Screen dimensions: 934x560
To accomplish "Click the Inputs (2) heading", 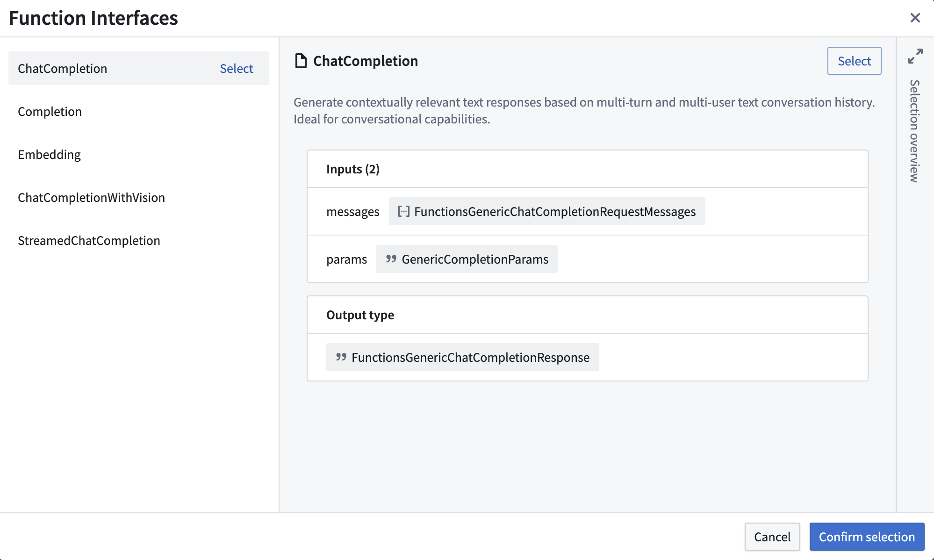I will 353,169.
